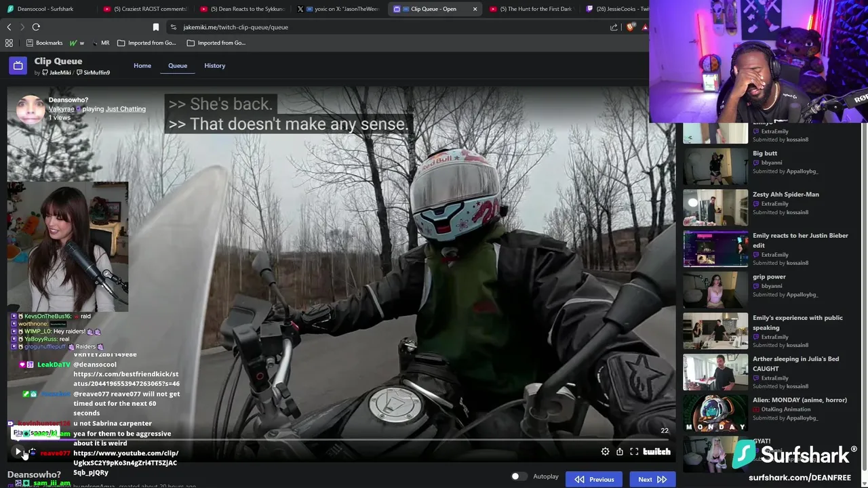Open the Arther sleeping clip thumbnail
The height and width of the screenshot is (488, 868).
(715, 372)
